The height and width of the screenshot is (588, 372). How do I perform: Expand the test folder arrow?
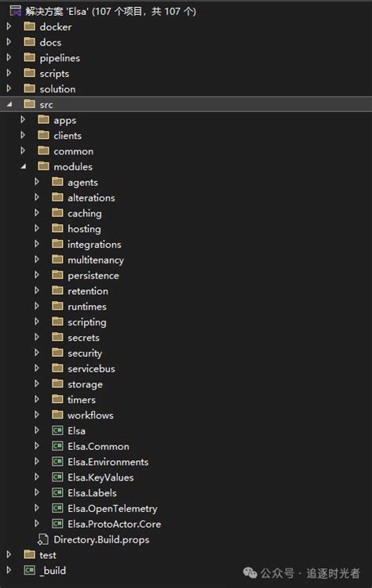tap(9, 554)
